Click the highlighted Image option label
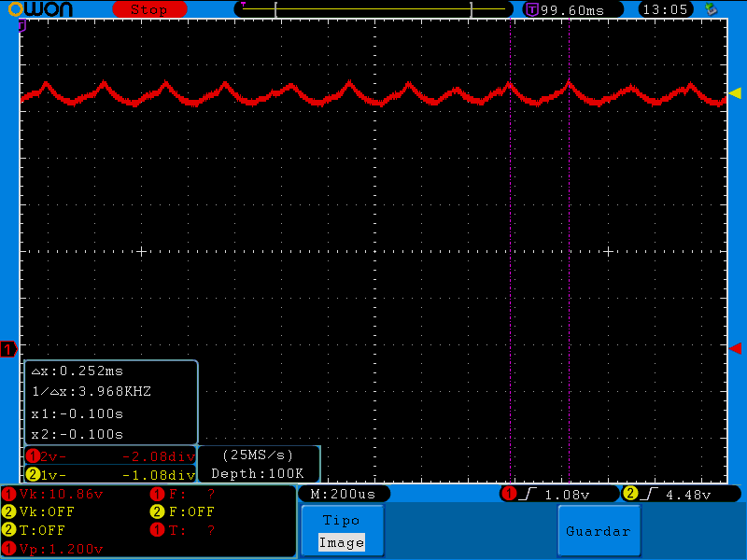 click(x=342, y=542)
